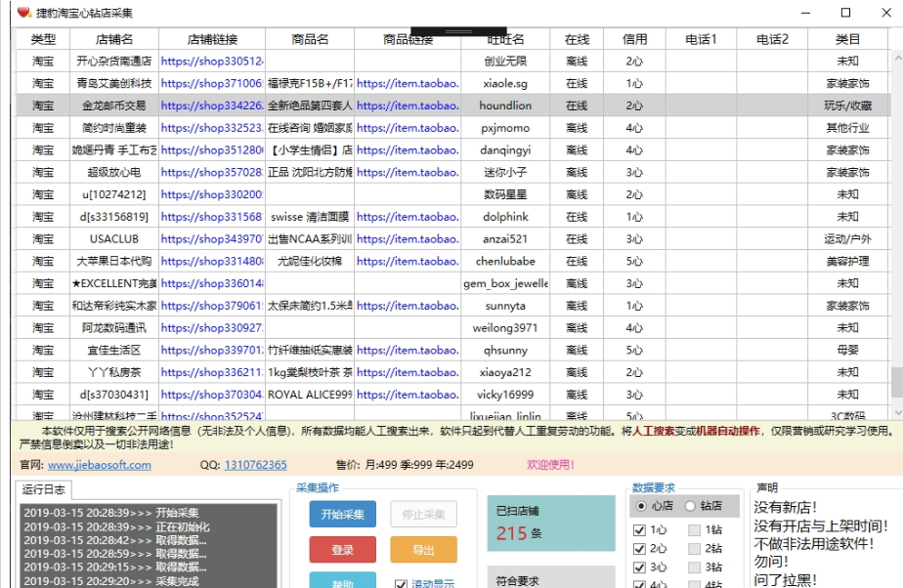The height and width of the screenshot is (588, 903).
Task: Uncheck the 3心 checkbox
Action: [640, 567]
